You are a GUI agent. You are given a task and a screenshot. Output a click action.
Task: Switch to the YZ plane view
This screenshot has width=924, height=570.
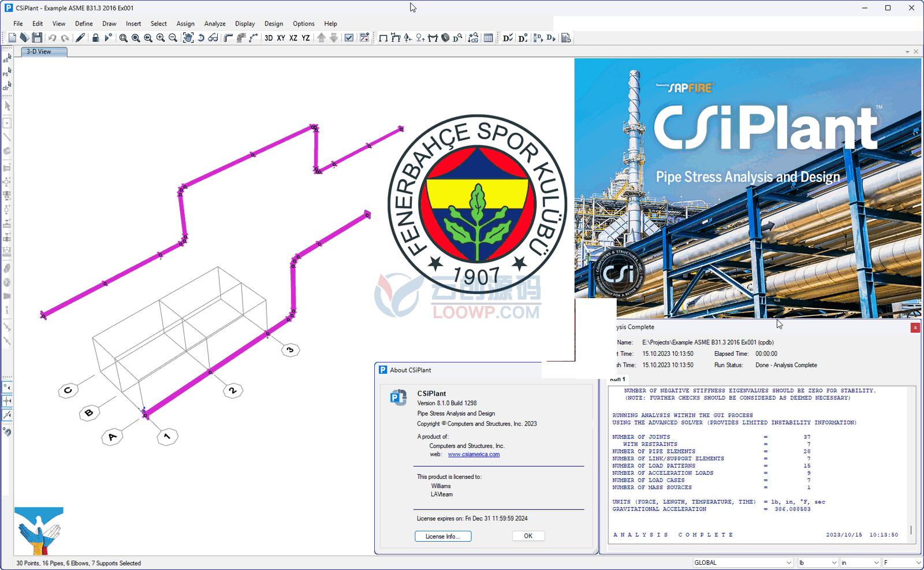[x=306, y=38]
